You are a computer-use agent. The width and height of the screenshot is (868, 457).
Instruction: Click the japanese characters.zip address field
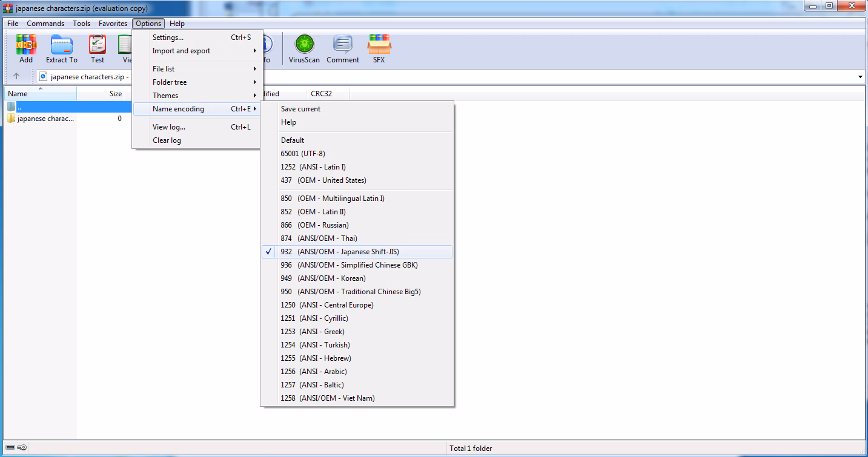pyautogui.click(x=84, y=77)
